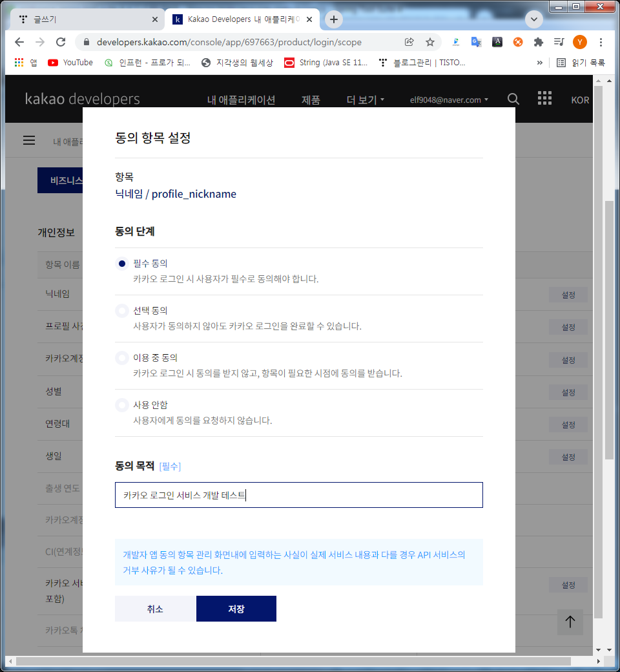Click the 동의 목적 text input field

click(x=298, y=495)
